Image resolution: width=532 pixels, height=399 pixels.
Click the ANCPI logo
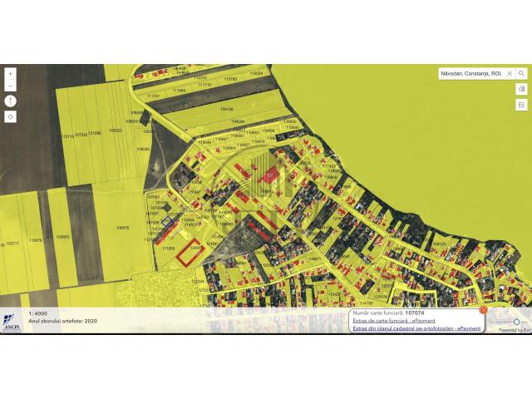point(12,323)
